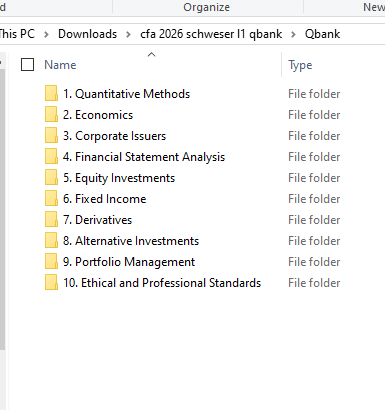Image resolution: width=385 pixels, height=410 pixels.
Task: Select the 6. Fixed Income folder icon
Action: click(x=51, y=198)
